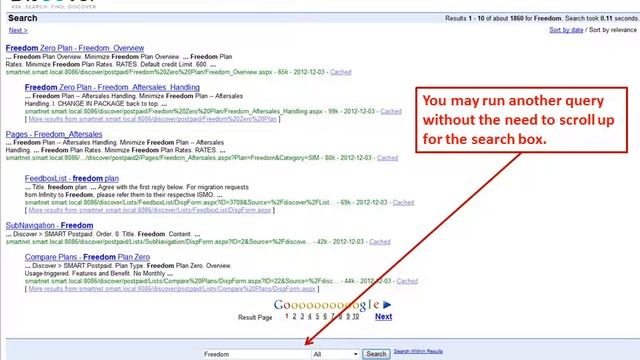This screenshot has width=640, height=360.
Task: Go to result page 7
Action: coord(333,316)
